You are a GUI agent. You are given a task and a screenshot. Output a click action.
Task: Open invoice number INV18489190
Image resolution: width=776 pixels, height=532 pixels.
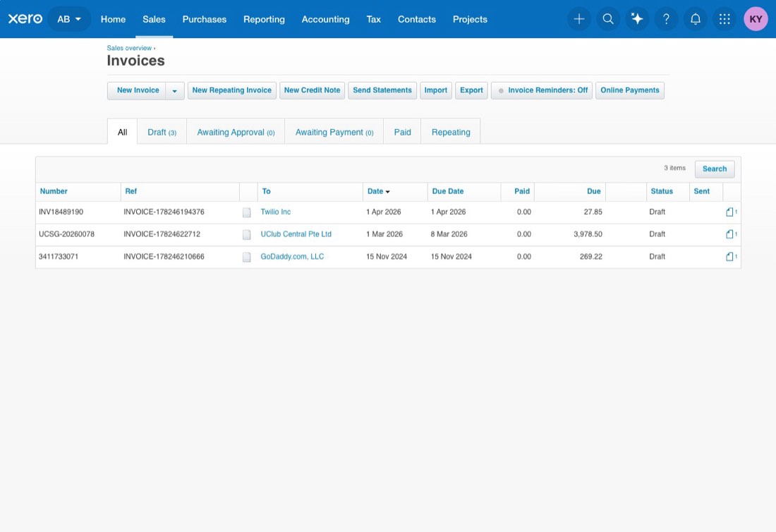point(61,212)
